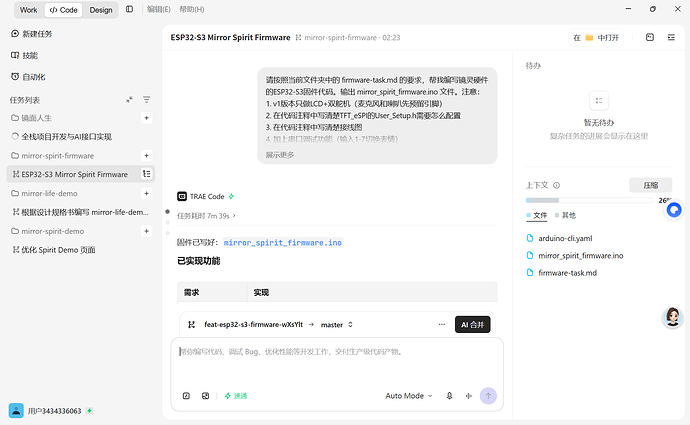Expand 任务耗时 7m 39s details
The width and height of the screenshot is (690, 425).
[x=206, y=216]
